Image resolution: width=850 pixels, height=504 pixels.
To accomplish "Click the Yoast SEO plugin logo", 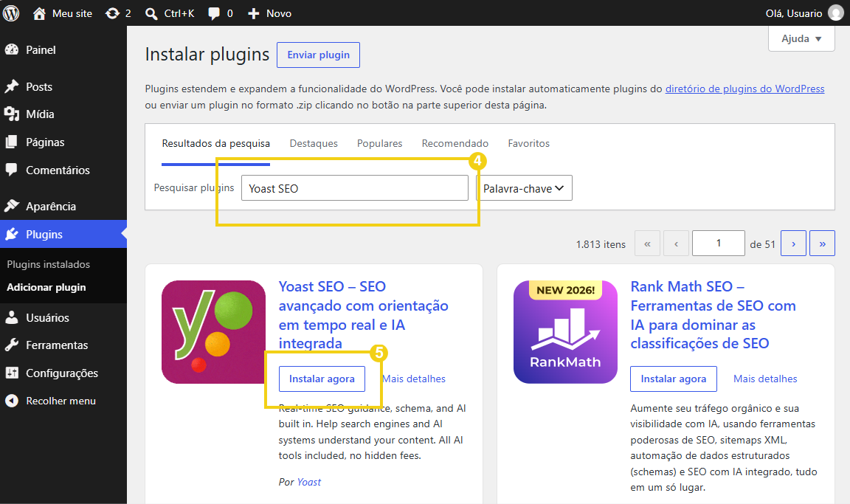I will [213, 331].
